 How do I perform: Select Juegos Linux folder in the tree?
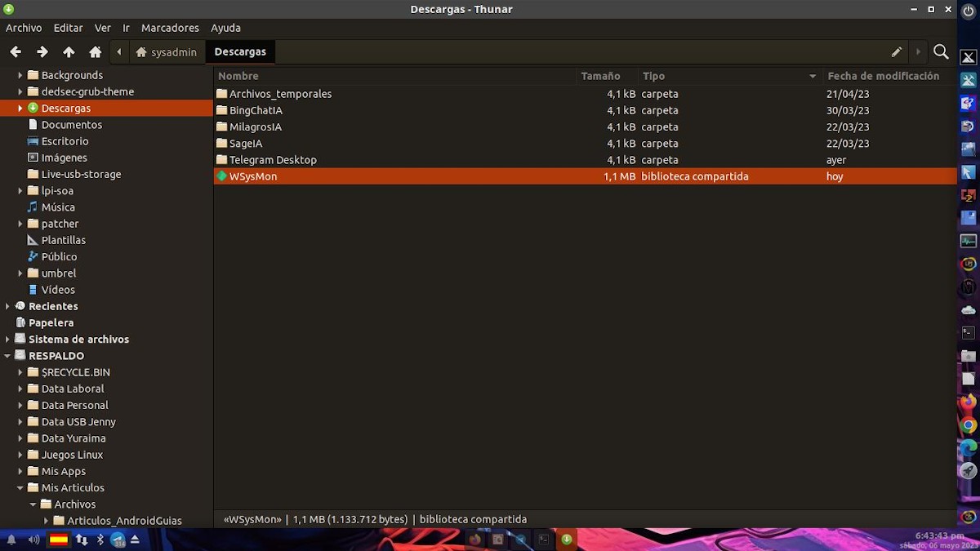coord(72,455)
